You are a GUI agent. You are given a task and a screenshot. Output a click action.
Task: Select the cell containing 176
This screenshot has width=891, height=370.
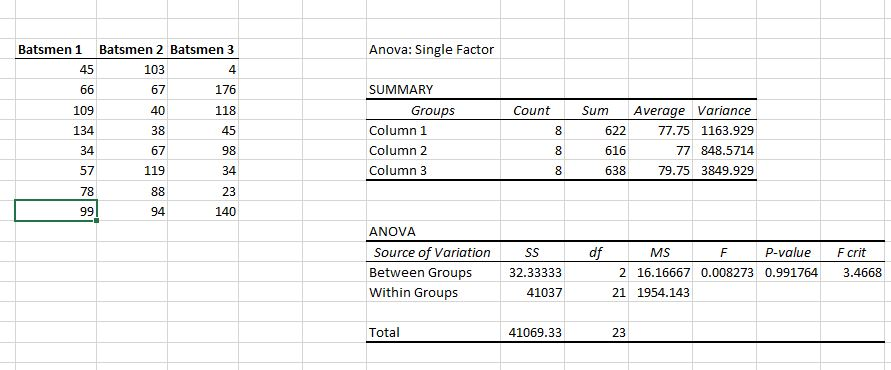tap(202, 90)
